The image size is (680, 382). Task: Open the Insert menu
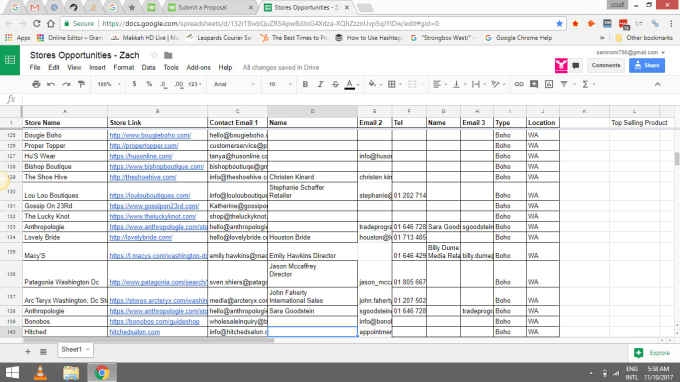point(97,68)
